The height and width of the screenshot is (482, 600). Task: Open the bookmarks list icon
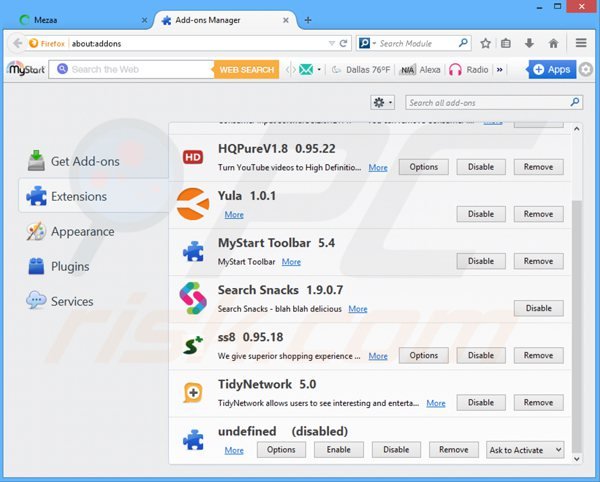tap(505, 43)
